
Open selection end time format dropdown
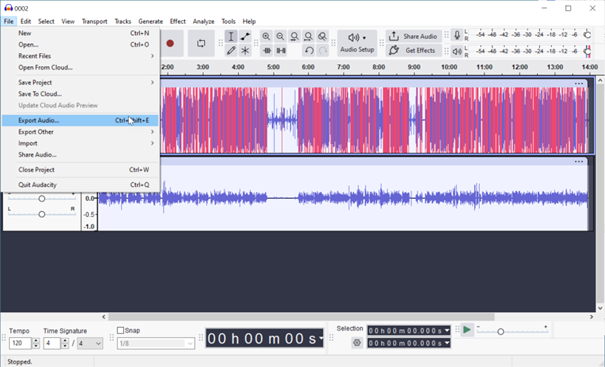(447, 343)
